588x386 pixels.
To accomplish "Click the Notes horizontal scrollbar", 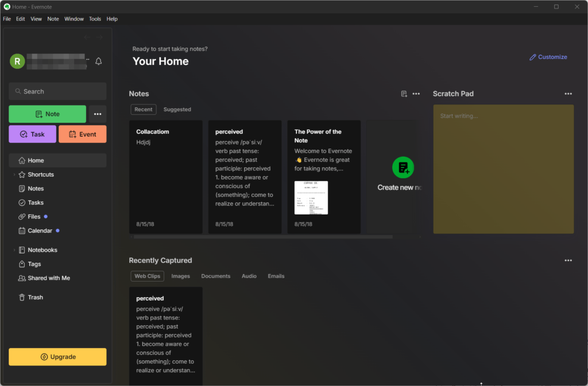I will point(263,237).
